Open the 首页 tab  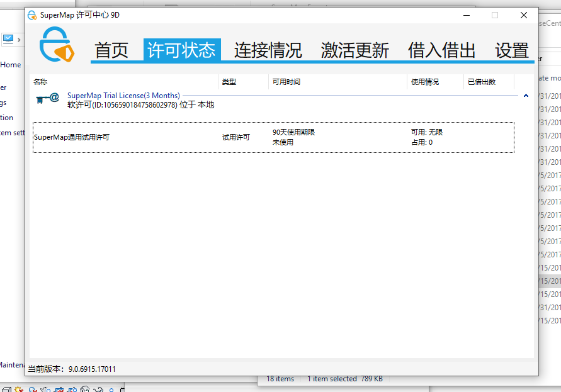(x=111, y=50)
